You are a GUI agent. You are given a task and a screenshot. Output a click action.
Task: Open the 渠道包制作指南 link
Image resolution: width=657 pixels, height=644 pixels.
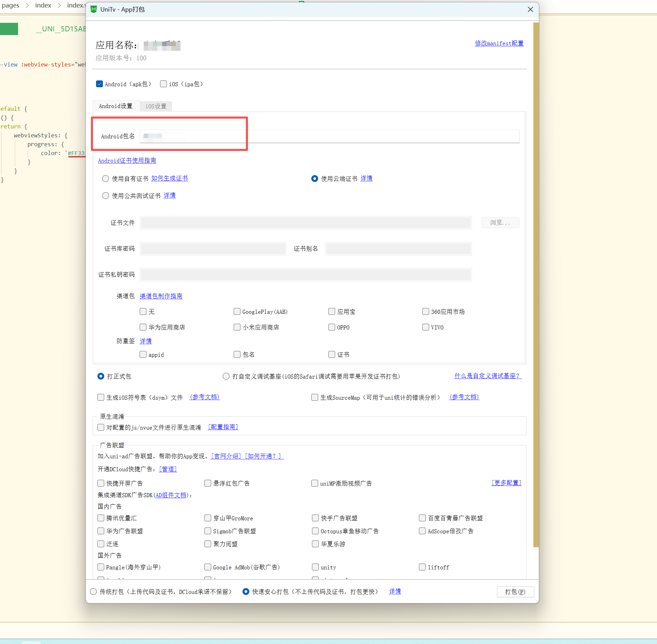[161, 296]
